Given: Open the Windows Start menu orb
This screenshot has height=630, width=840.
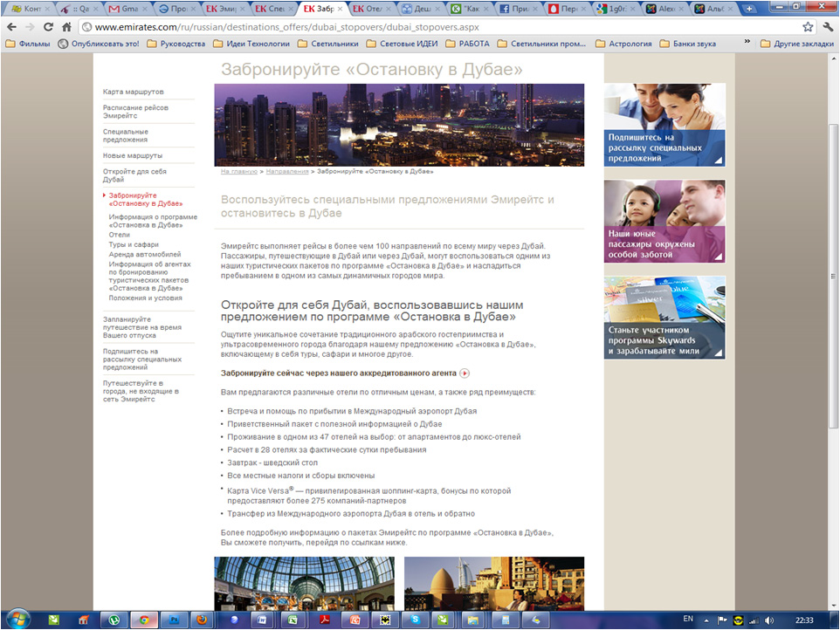Looking at the screenshot, I should pos(17,620).
